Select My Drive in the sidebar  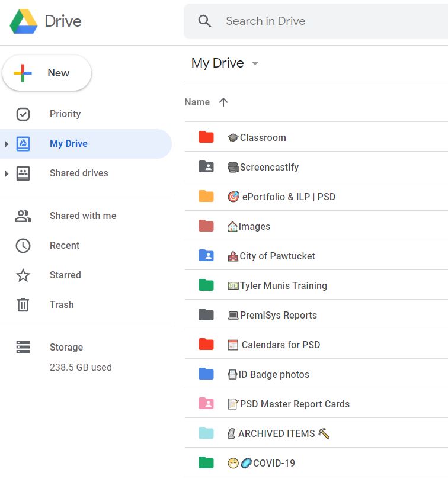click(x=85, y=143)
